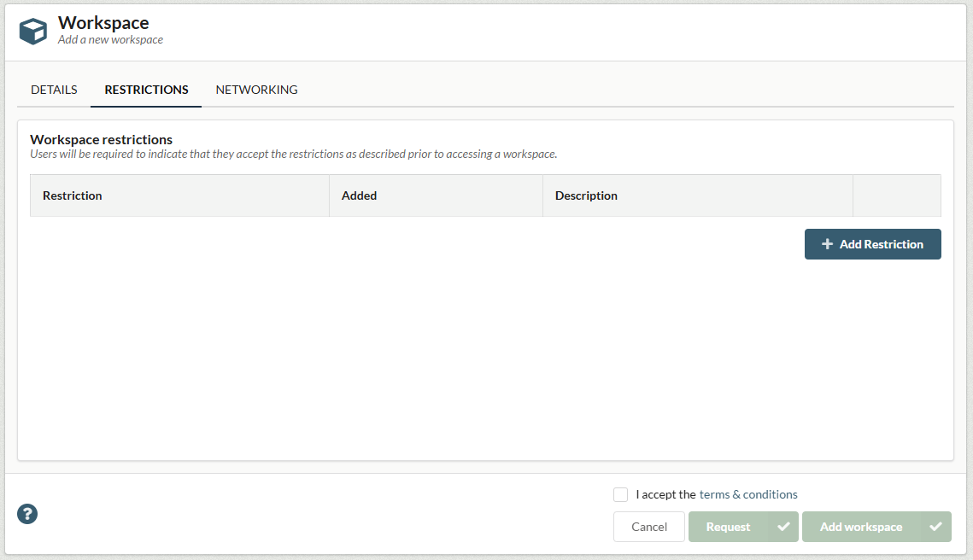
Task: Click the Description column header
Action: 586,195
